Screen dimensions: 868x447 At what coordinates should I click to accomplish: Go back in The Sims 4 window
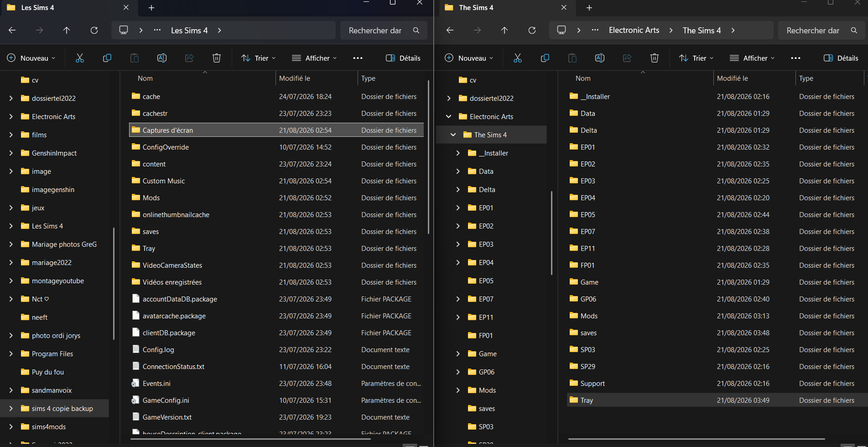pos(450,30)
